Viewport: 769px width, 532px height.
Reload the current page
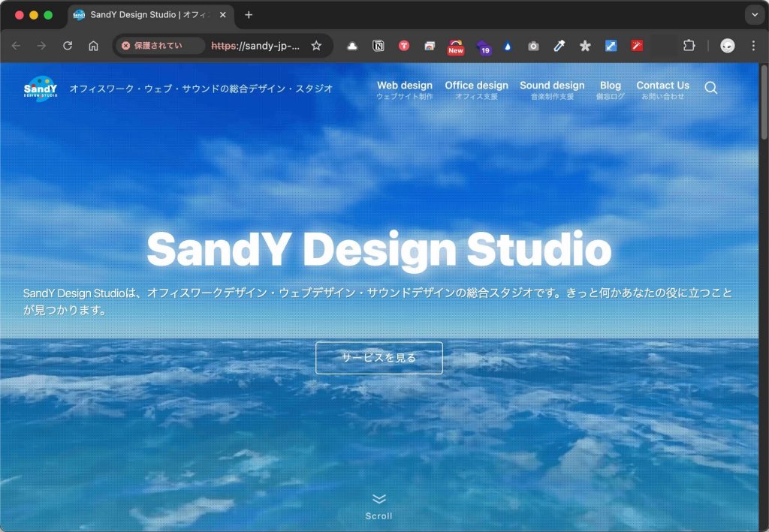click(x=68, y=46)
